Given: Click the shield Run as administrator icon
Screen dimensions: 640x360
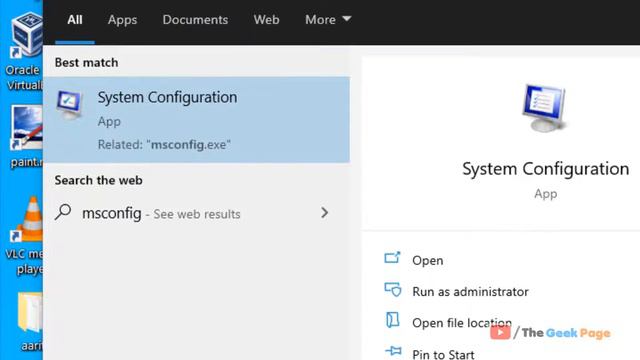Looking at the screenshot, I should click(x=393, y=289).
